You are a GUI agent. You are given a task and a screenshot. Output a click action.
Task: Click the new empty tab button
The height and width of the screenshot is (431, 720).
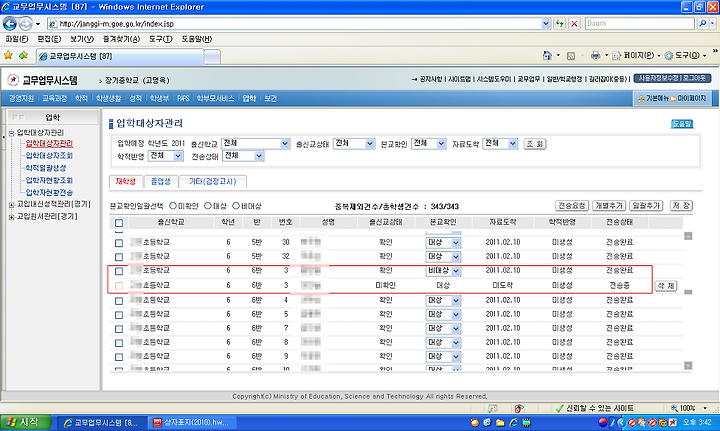212,56
